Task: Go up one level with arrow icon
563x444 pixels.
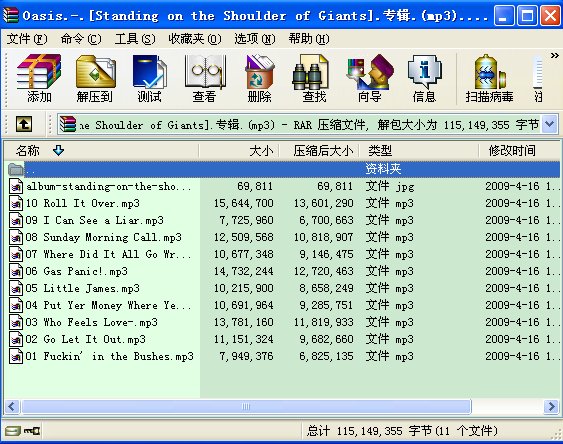Action: click(24, 124)
